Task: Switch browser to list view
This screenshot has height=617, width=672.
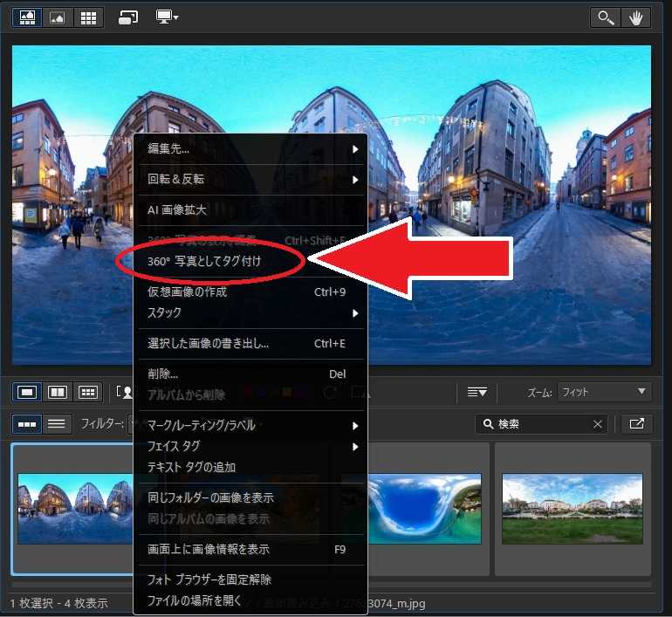Action: pyautogui.click(x=57, y=424)
